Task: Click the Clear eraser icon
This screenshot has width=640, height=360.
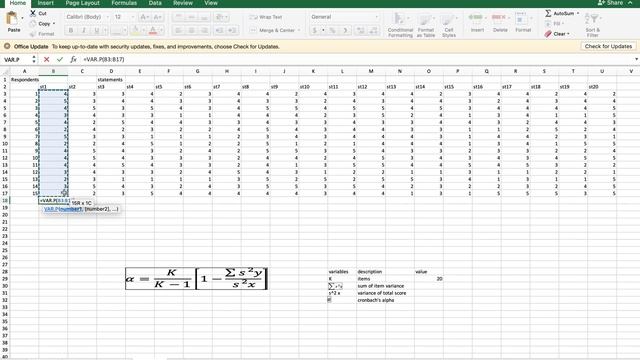Action: click(x=548, y=34)
